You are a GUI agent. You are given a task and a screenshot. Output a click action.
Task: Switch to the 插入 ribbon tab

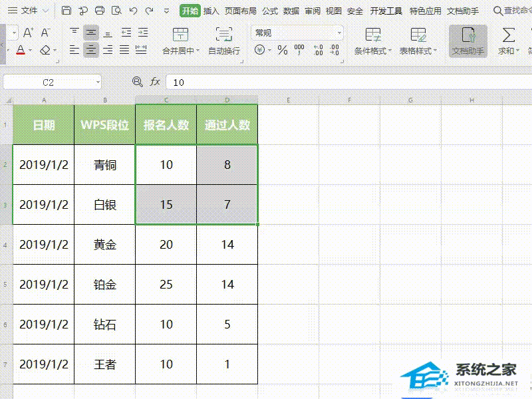coord(211,11)
